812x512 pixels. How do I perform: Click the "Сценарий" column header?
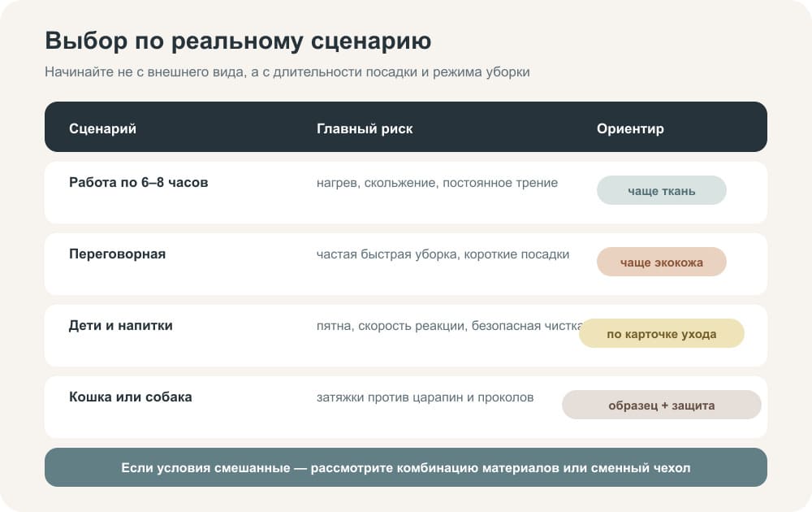[102, 128]
